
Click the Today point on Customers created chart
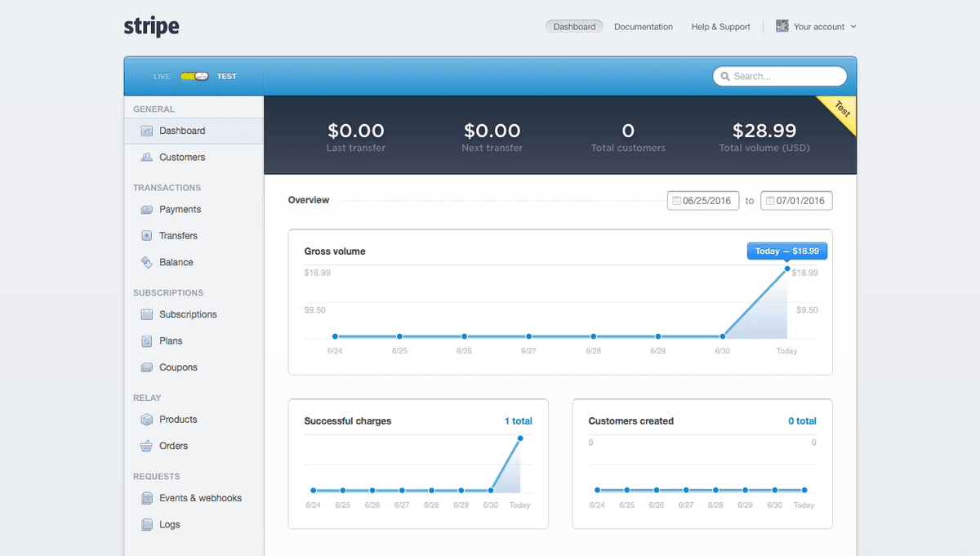[x=804, y=490]
